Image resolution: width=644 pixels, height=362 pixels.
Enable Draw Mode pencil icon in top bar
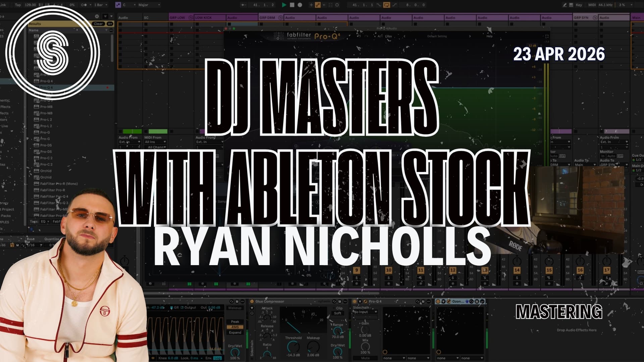click(x=565, y=5)
